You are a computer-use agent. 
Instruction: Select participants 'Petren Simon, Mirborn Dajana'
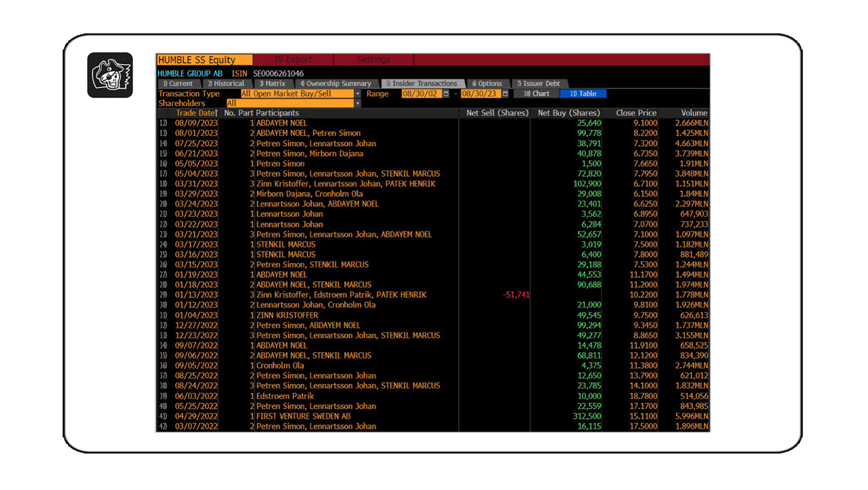(310, 154)
